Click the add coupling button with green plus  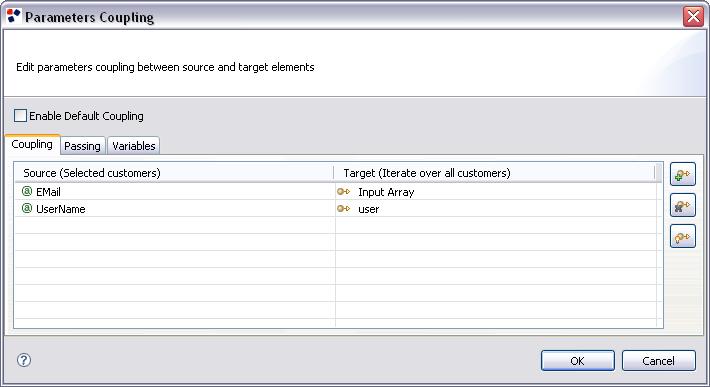(x=682, y=174)
